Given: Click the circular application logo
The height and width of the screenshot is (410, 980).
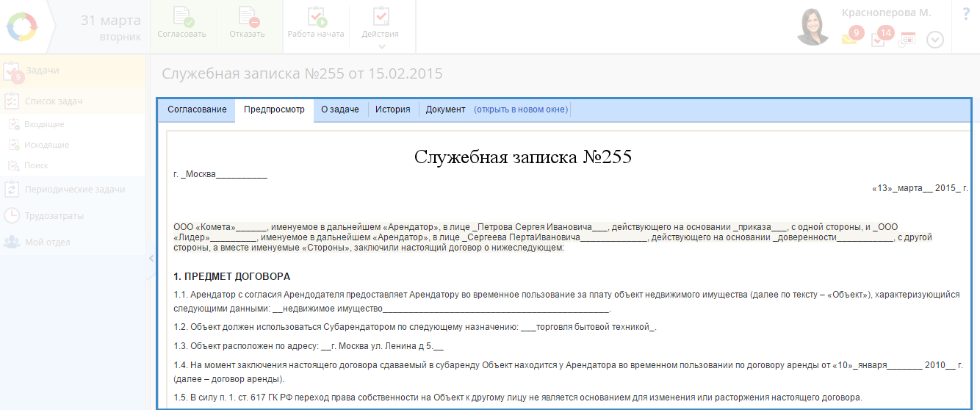Looking at the screenshot, I should [21, 27].
